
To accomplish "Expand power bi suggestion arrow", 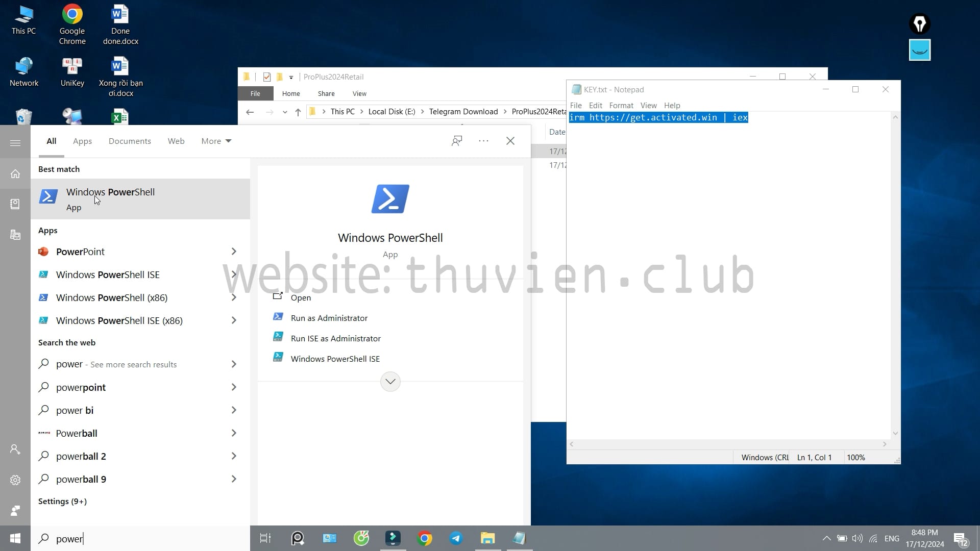I will tap(234, 410).
